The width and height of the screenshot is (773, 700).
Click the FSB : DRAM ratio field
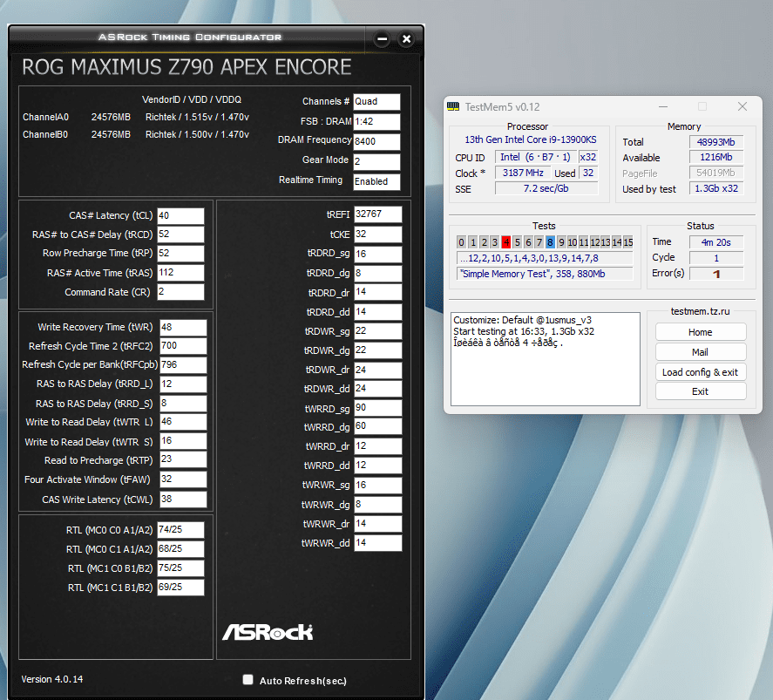tap(376, 122)
